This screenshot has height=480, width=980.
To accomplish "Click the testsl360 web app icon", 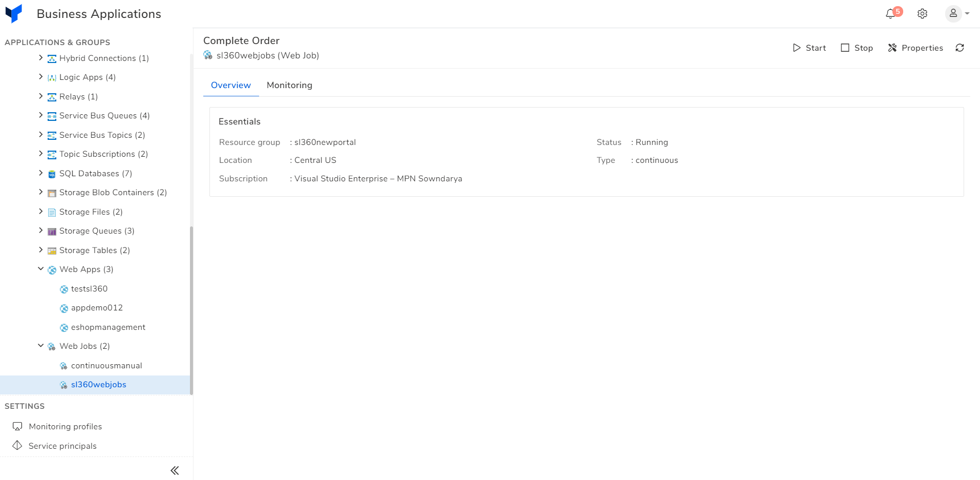I will pos(63,289).
